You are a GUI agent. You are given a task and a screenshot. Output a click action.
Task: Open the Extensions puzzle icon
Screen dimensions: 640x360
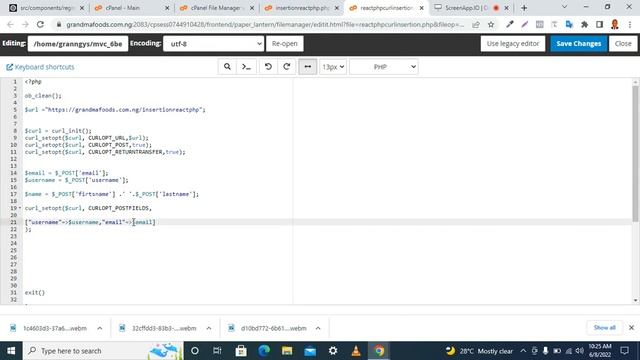tap(584, 24)
